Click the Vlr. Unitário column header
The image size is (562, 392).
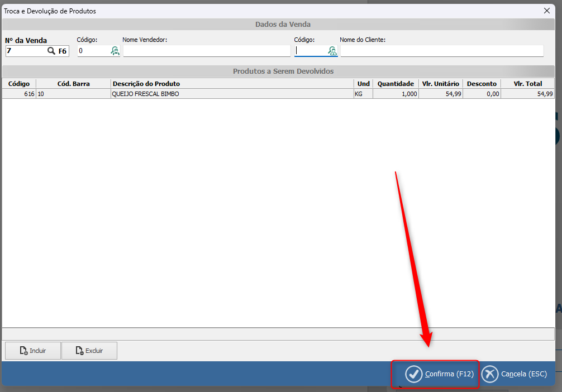(440, 84)
